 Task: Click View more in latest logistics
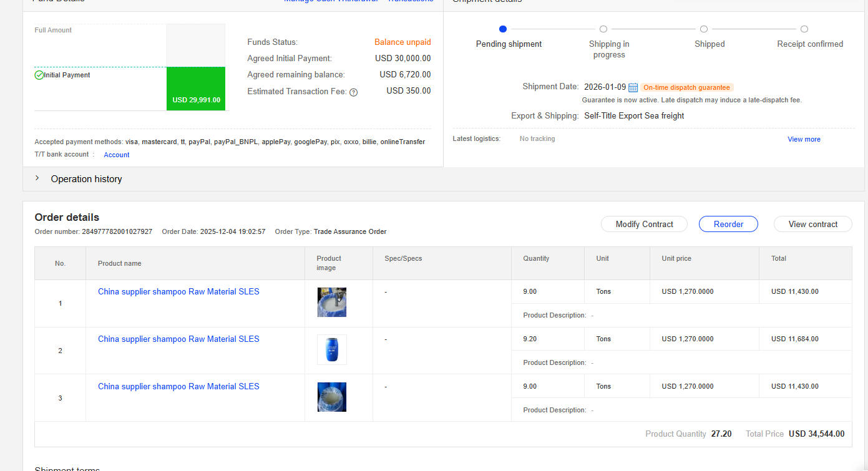804,139
